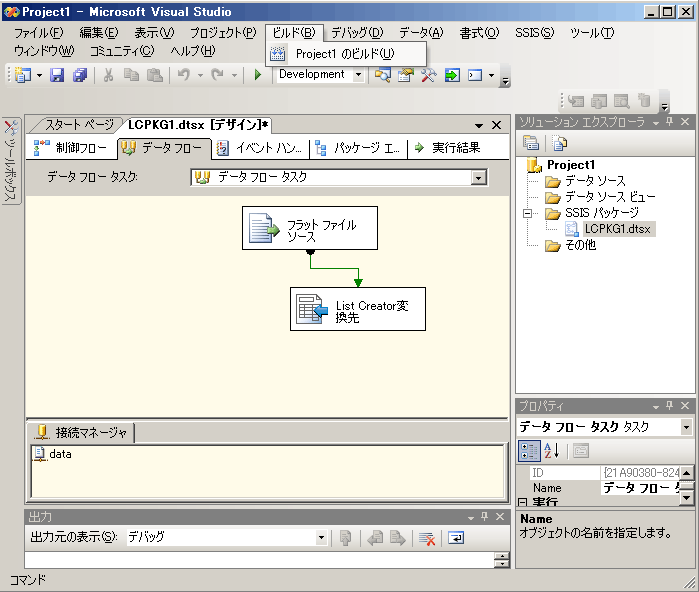Open the output source dropdown showing デバッグ
The image size is (699, 592).
coord(321,538)
